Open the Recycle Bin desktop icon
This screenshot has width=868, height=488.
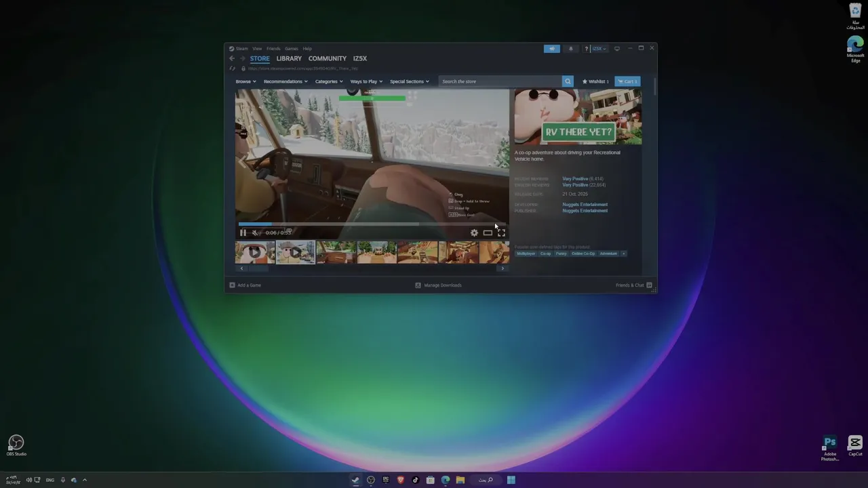tap(855, 17)
